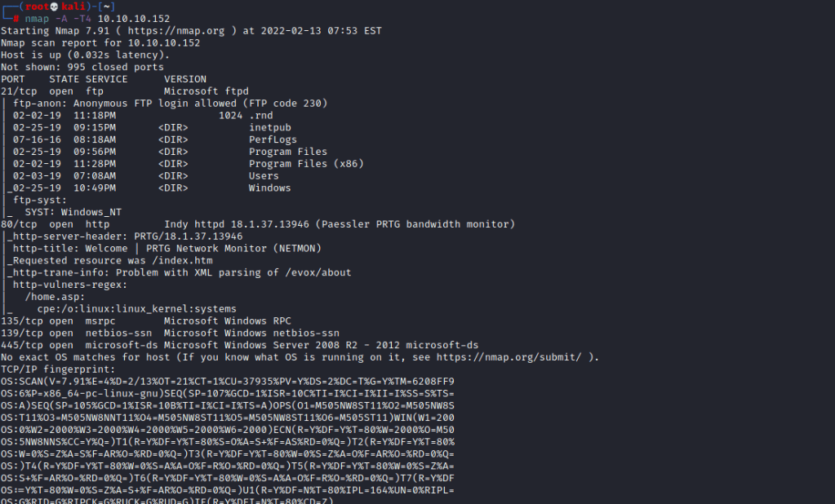Select the inetpub directory entry
This screenshot has width=835, height=504.
269,127
